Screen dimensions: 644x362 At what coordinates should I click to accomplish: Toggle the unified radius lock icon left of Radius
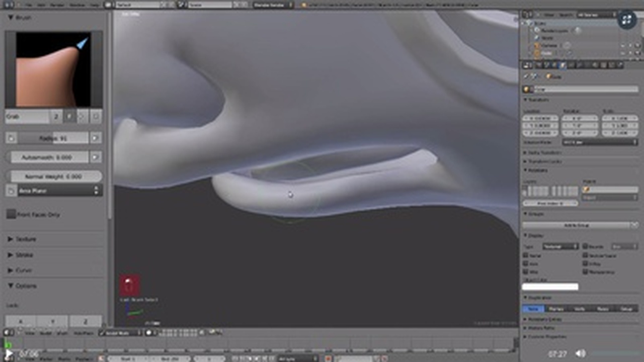coord(11,138)
